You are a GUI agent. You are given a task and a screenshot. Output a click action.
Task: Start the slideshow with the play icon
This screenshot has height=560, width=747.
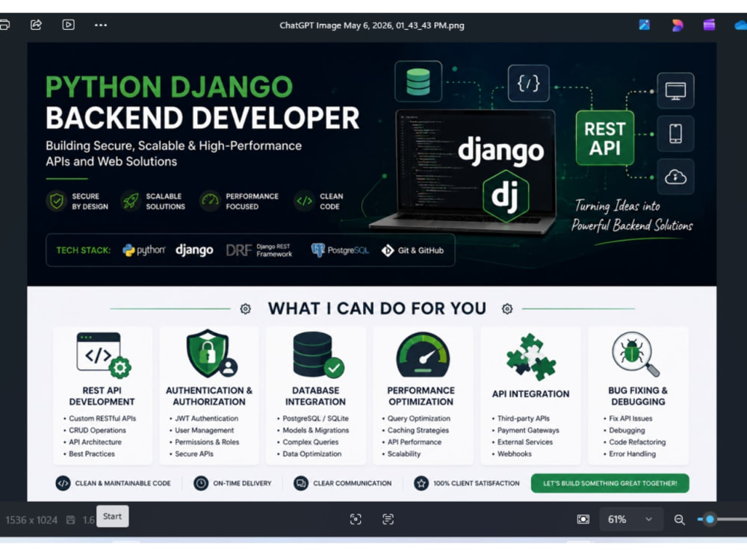[x=68, y=25]
